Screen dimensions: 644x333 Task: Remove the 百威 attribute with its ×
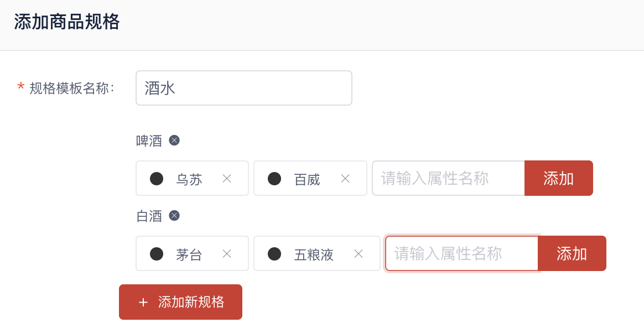(x=345, y=179)
